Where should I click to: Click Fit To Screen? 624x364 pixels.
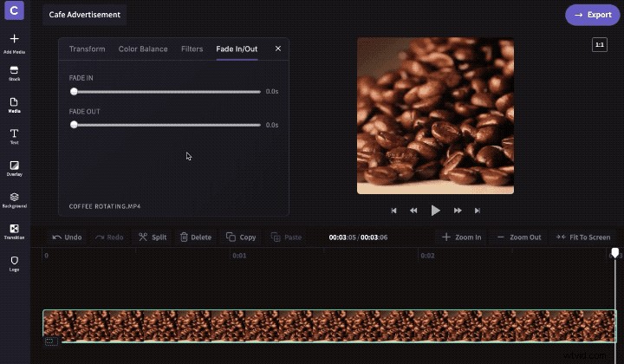coord(583,237)
